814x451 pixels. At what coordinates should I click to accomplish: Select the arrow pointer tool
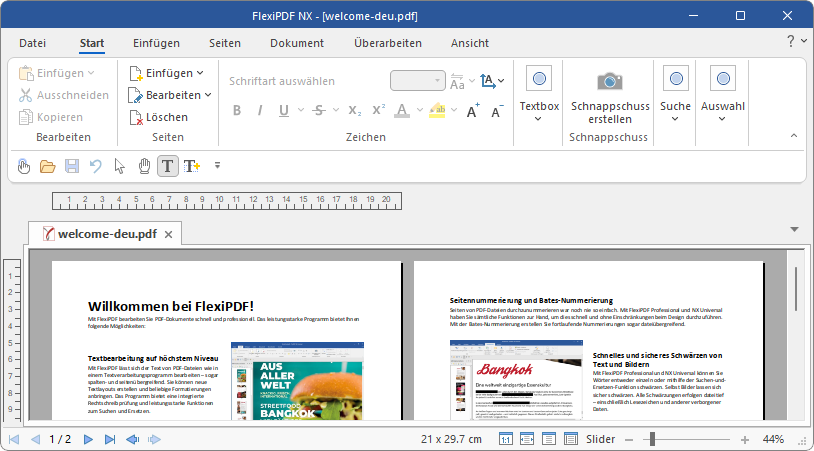click(x=120, y=165)
